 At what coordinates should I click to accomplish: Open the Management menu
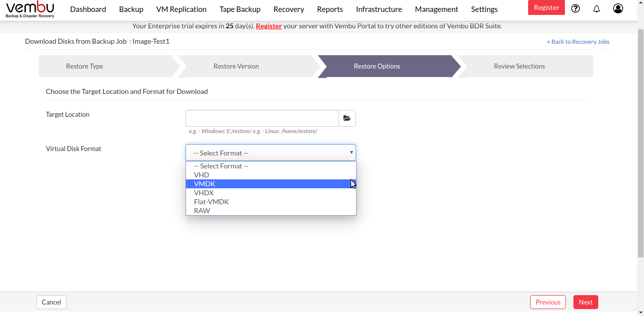(437, 9)
